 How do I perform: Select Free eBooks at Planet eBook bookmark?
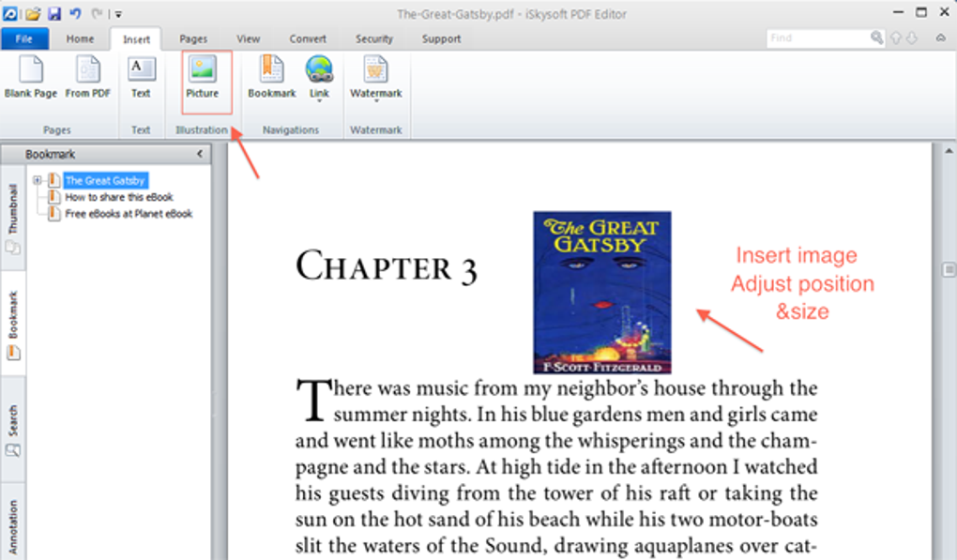129,214
